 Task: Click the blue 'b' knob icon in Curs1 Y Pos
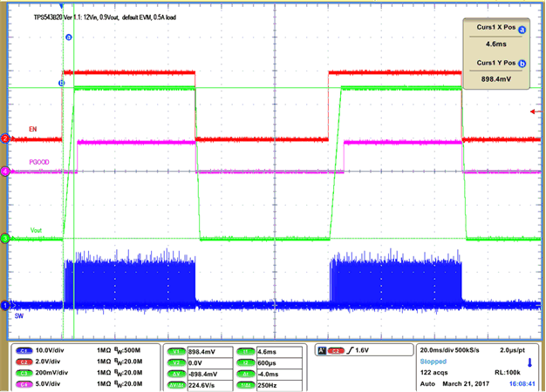(522, 64)
